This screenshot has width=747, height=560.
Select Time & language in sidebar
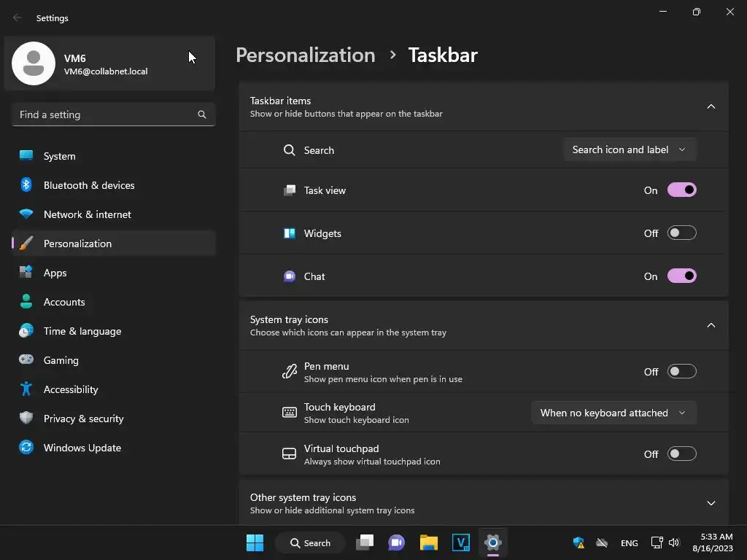[82, 331]
